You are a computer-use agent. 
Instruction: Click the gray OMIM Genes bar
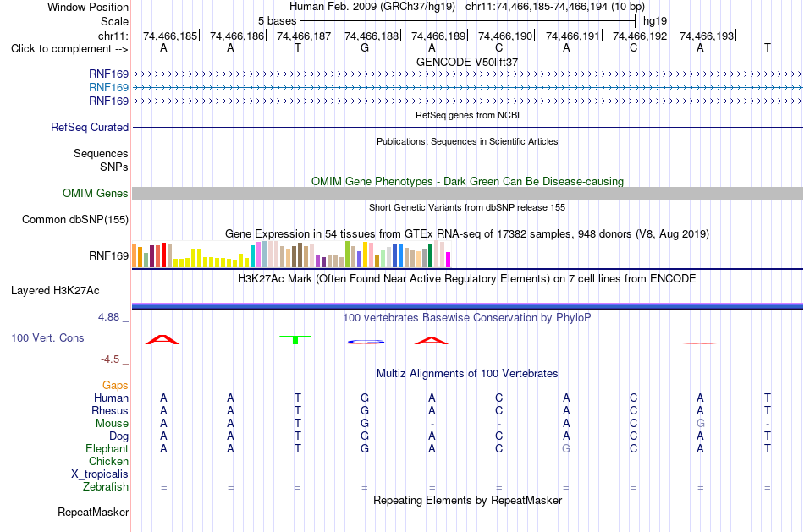[x=468, y=193]
